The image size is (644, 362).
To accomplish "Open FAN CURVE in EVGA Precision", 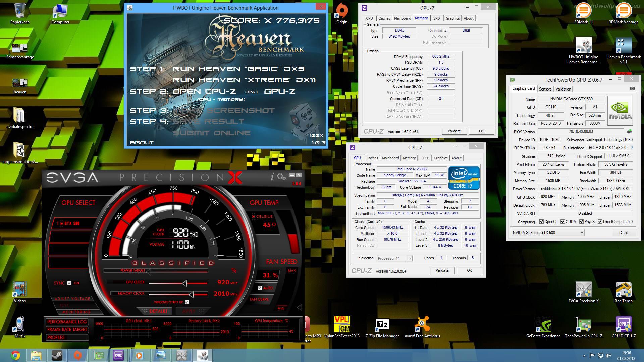I will 259,299.
